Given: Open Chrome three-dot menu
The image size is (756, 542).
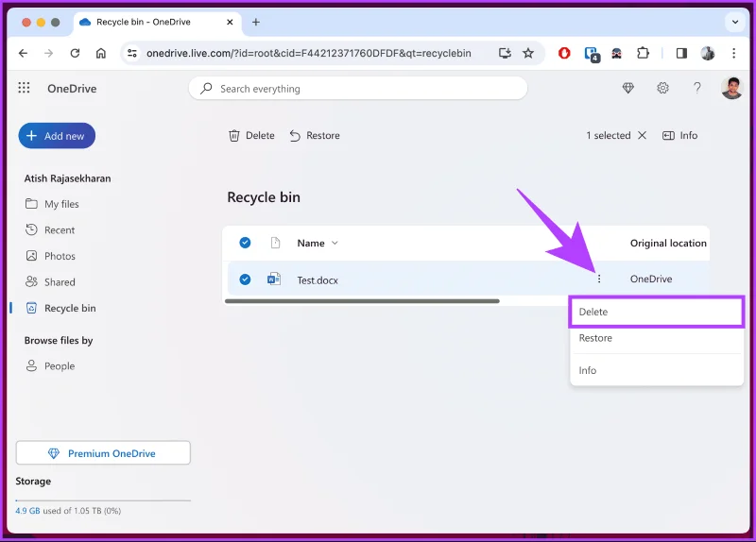Looking at the screenshot, I should (x=734, y=53).
